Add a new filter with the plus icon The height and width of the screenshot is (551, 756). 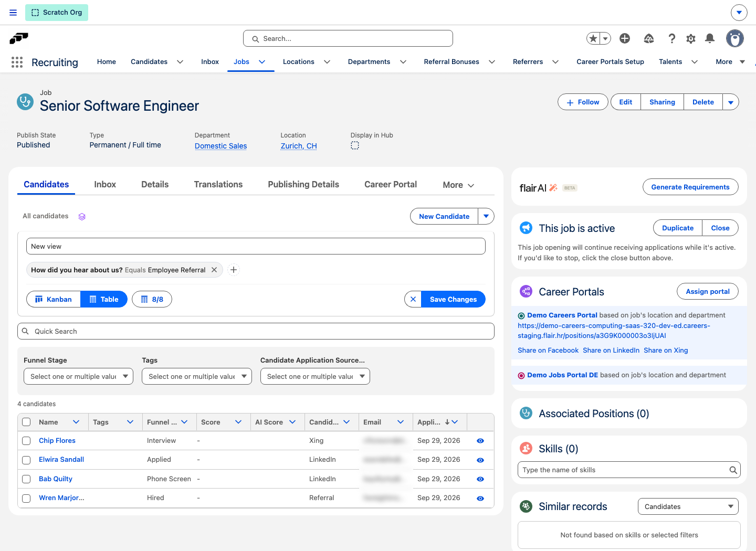(x=234, y=270)
